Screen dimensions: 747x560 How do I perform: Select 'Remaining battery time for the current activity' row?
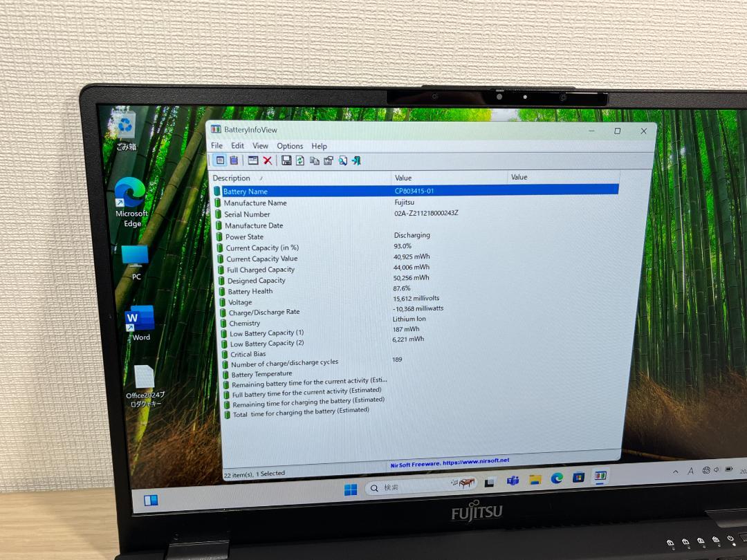[x=416, y=382]
